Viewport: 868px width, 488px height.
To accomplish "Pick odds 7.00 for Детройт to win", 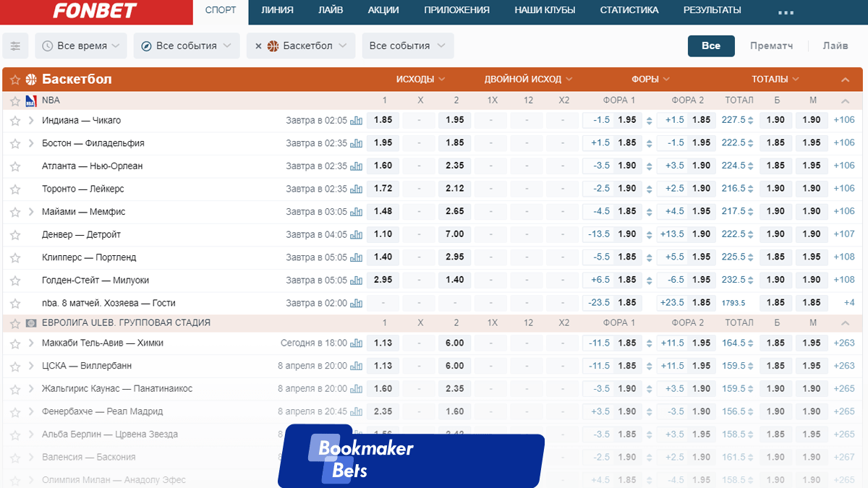I will pos(455,234).
